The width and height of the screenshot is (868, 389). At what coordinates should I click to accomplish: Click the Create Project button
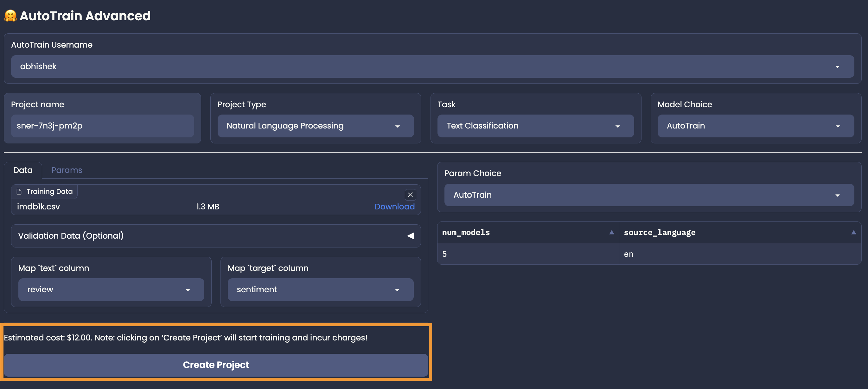click(216, 365)
